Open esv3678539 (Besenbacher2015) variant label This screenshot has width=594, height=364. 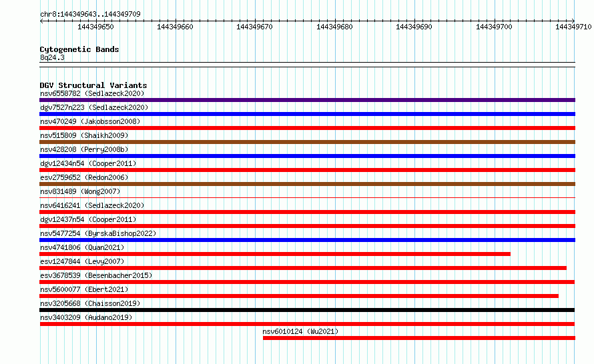click(x=96, y=275)
